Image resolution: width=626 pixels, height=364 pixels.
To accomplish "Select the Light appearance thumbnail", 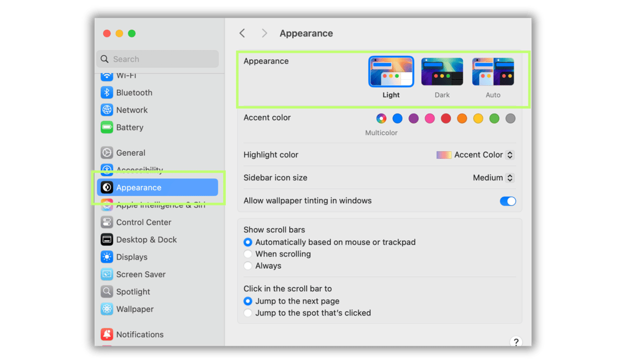I will [x=391, y=71].
